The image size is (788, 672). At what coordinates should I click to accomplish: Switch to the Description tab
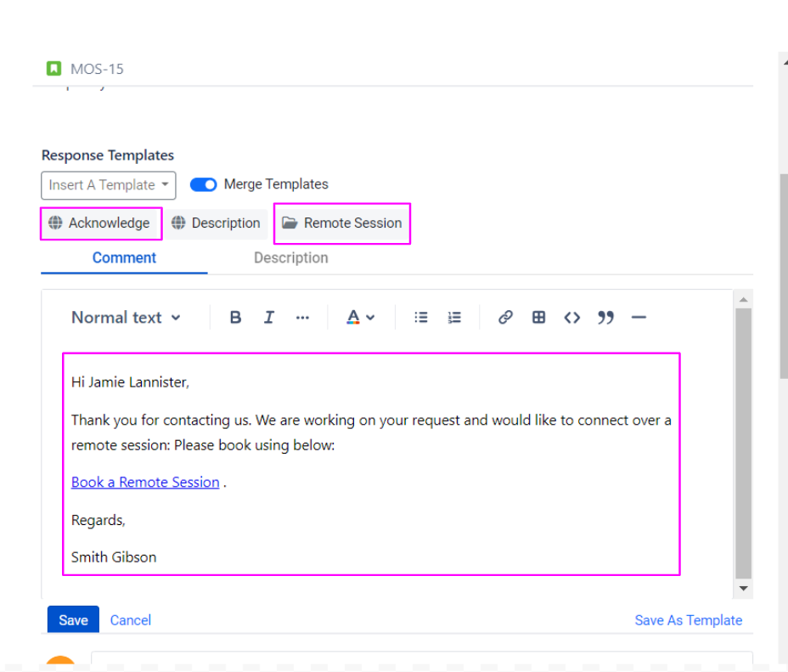tap(290, 258)
